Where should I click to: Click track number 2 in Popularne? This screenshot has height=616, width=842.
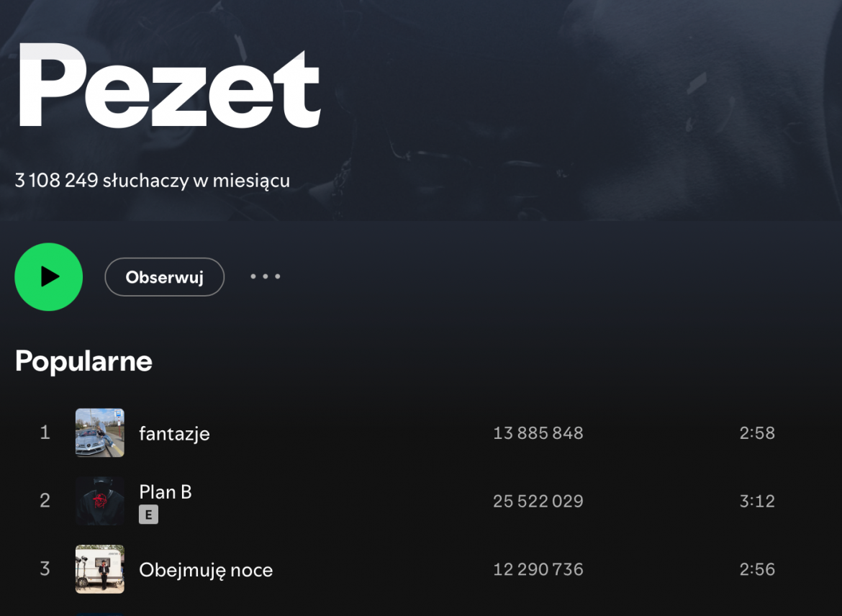tap(45, 501)
